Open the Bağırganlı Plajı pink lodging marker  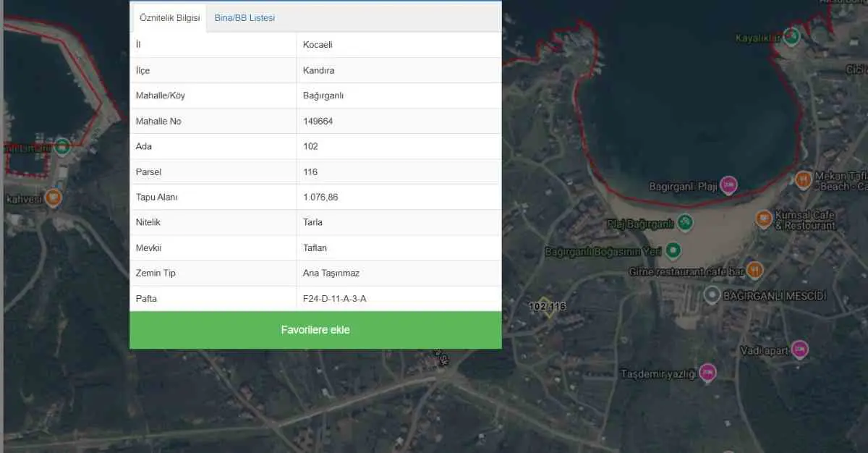pos(728,185)
